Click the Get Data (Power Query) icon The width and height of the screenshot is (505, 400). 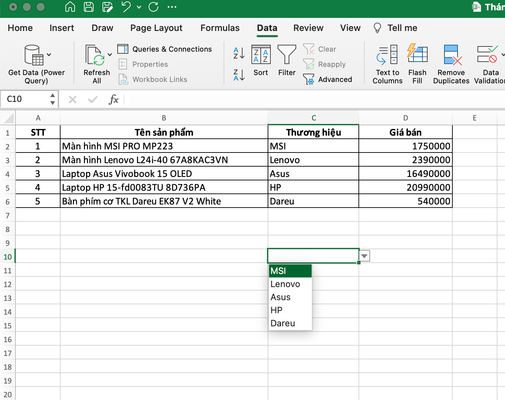(x=33, y=55)
